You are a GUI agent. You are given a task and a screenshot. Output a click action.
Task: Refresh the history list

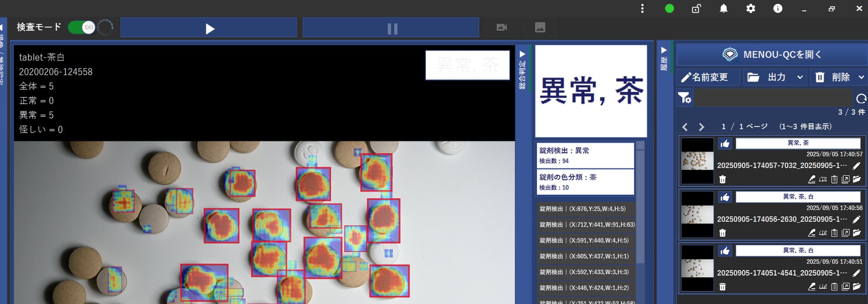pos(861,98)
